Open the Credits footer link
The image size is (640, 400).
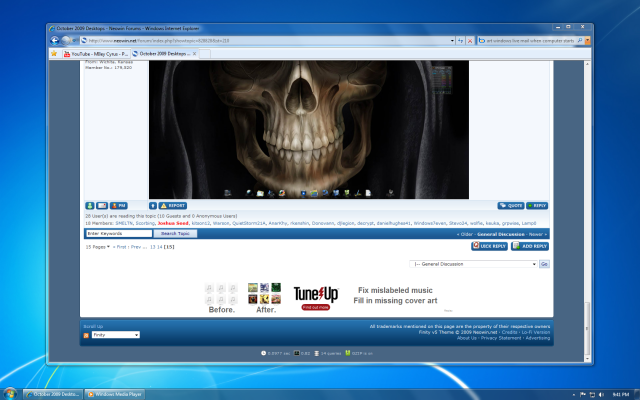click(509, 332)
